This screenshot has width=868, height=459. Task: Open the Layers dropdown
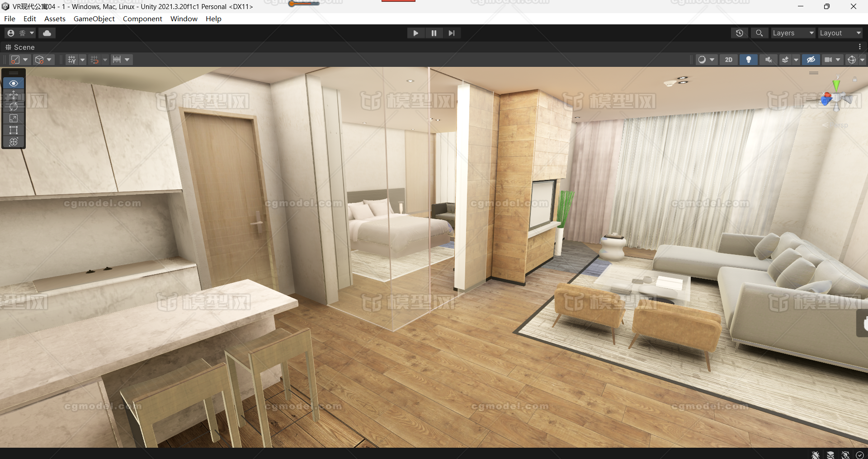793,33
